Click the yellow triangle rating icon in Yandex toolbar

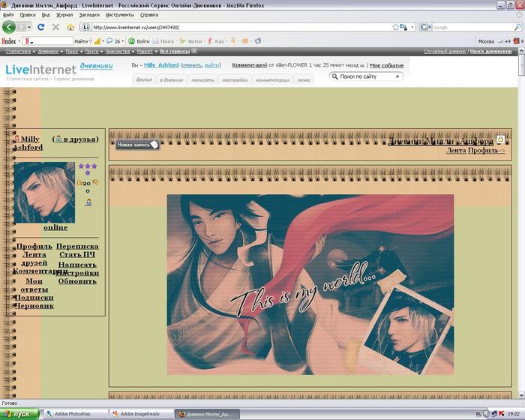[97, 41]
